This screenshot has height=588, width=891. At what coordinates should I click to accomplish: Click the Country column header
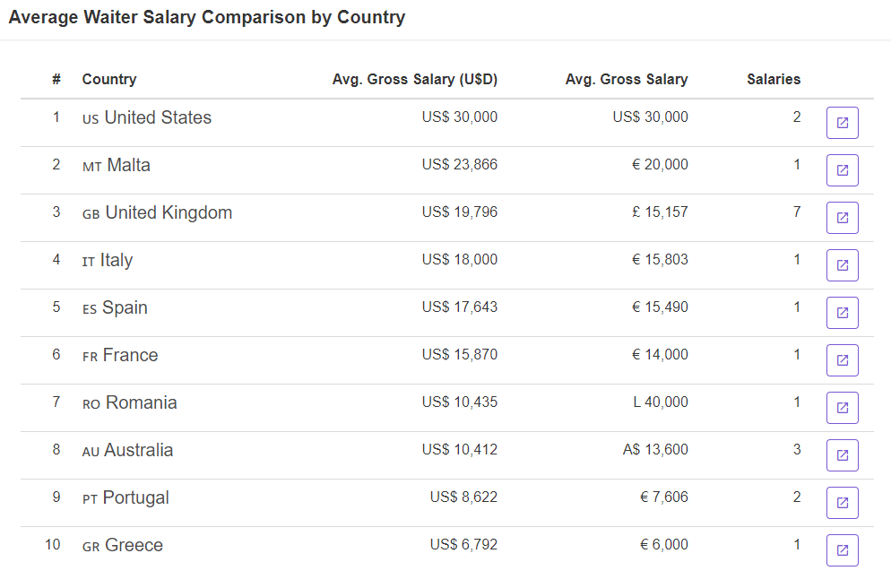pos(109,79)
